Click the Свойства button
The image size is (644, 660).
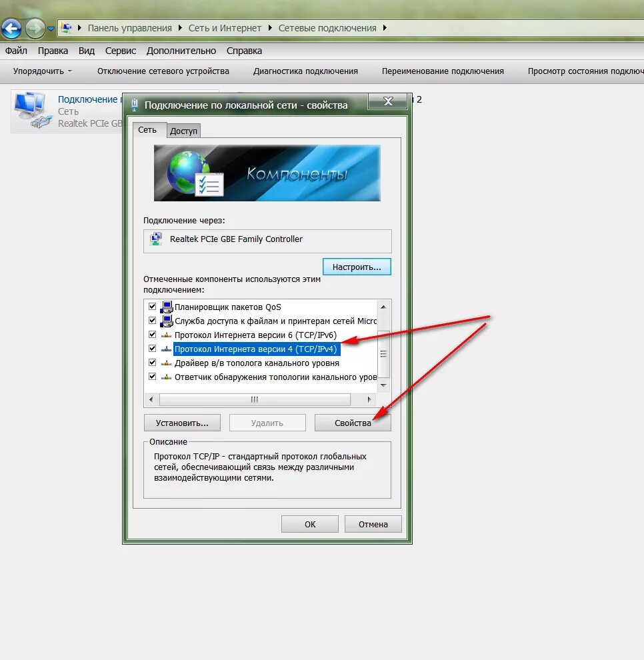click(353, 423)
